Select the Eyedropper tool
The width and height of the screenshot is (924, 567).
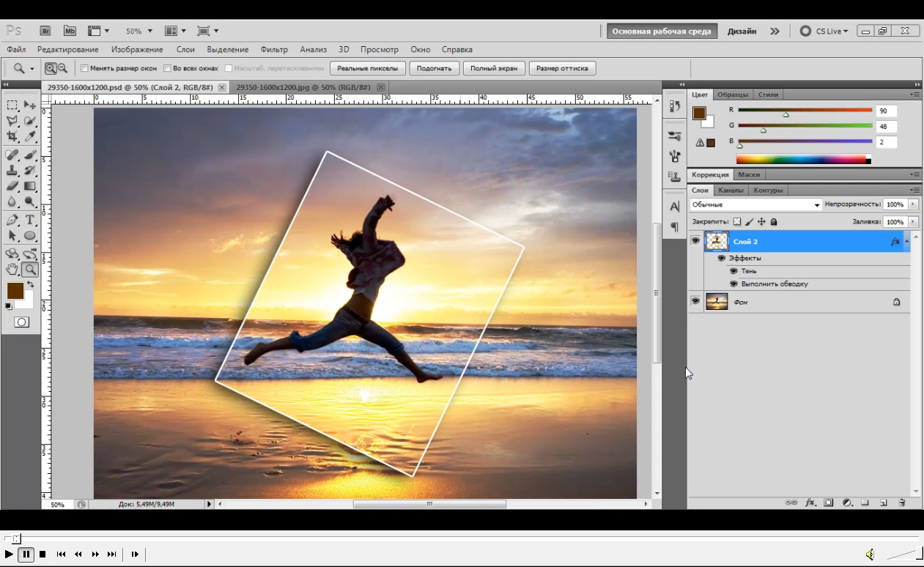[30, 137]
